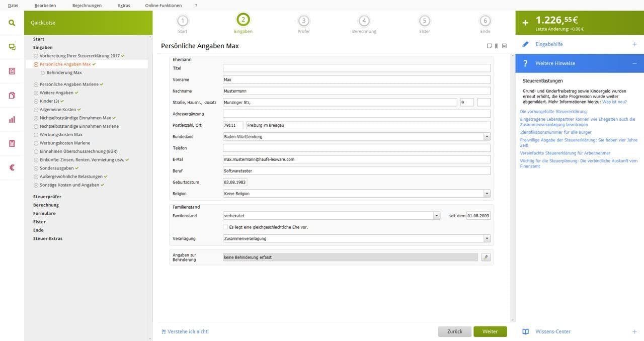
Task: Open the Religion dropdown
Action: pos(487,194)
